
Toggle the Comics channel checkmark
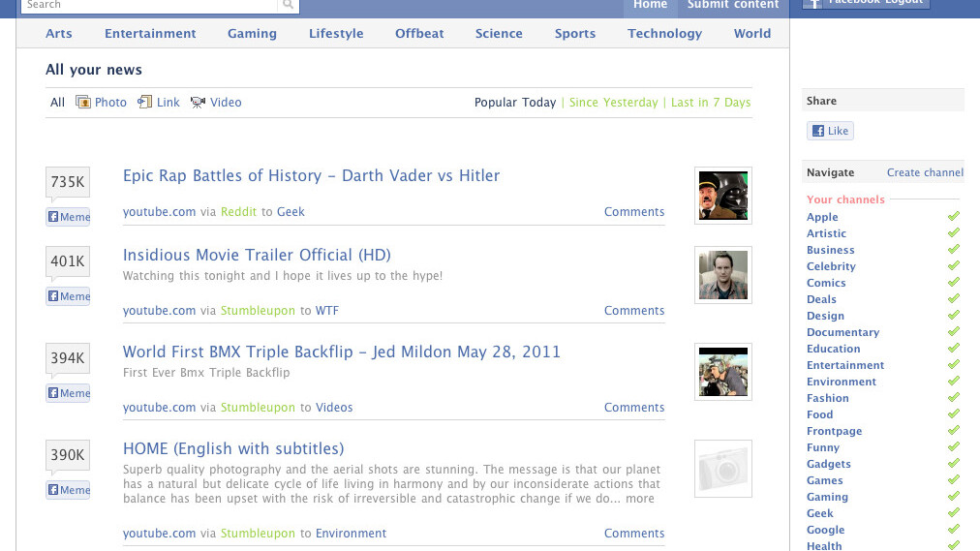pos(953,283)
